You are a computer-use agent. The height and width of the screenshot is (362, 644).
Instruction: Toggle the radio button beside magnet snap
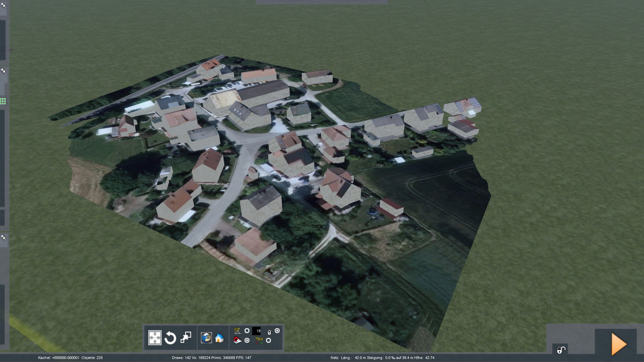point(247,341)
